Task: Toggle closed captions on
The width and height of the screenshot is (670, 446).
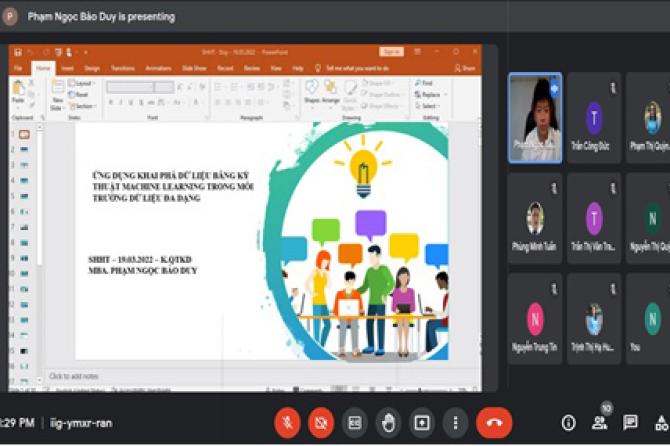Action: [354, 422]
